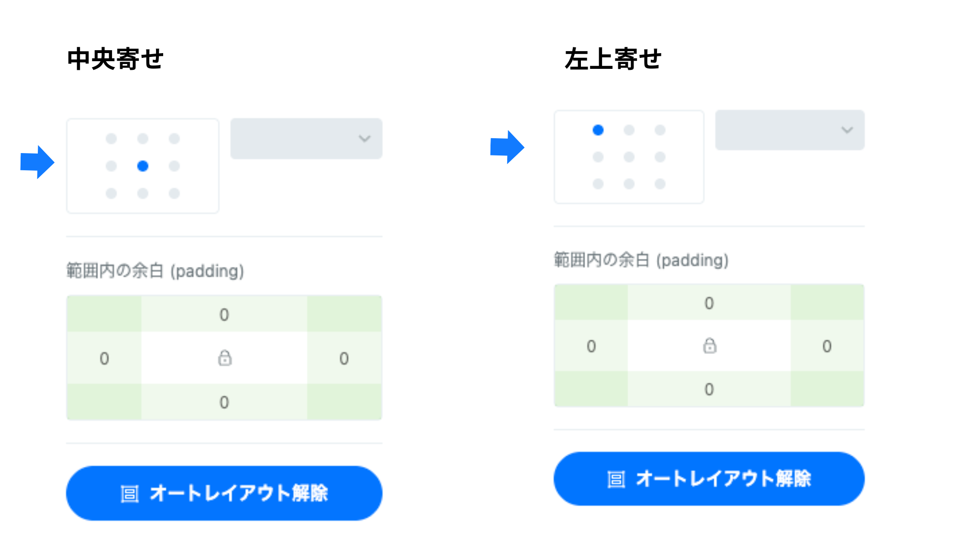Click right padding value in right panel

point(827,346)
